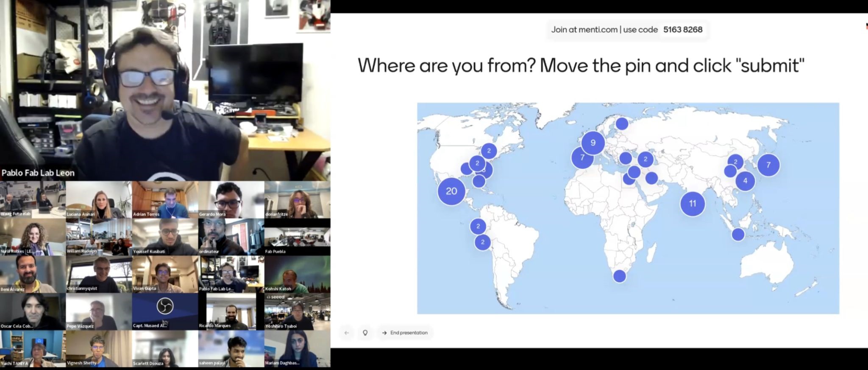Select Luciana Asinari's video thumbnail

pos(99,200)
